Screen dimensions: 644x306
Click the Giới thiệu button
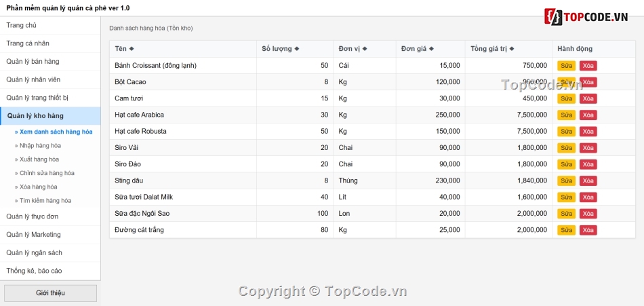click(50, 293)
